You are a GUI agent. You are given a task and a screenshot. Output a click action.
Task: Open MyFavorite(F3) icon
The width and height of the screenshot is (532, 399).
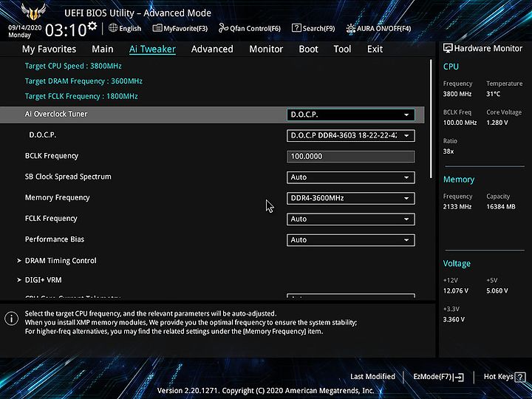157,28
